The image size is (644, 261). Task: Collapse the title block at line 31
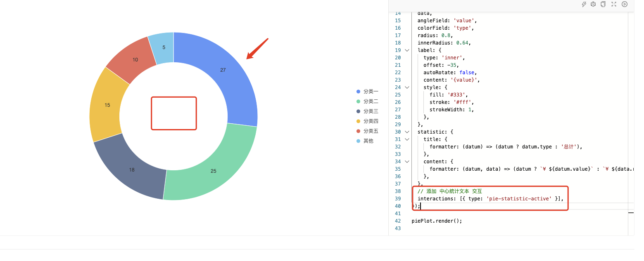[x=406, y=139]
